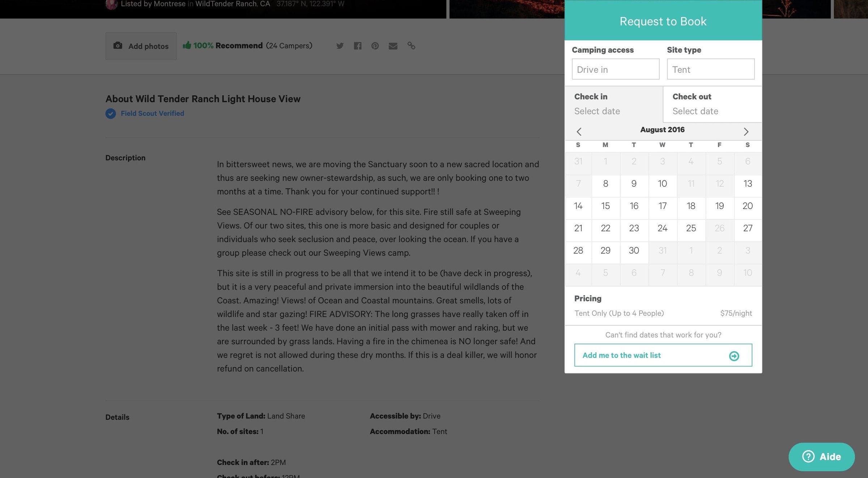The width and height of the screenshot is (868, 478).
Task: Click the green thumbs-up recommend icon
Action: click(187, 45)
